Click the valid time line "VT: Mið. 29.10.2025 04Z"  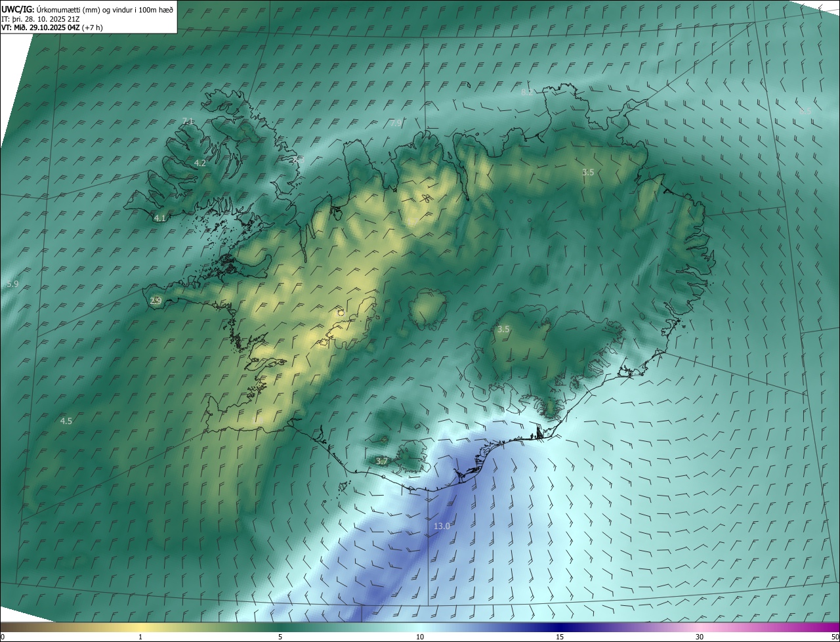(x=41, y=28)
